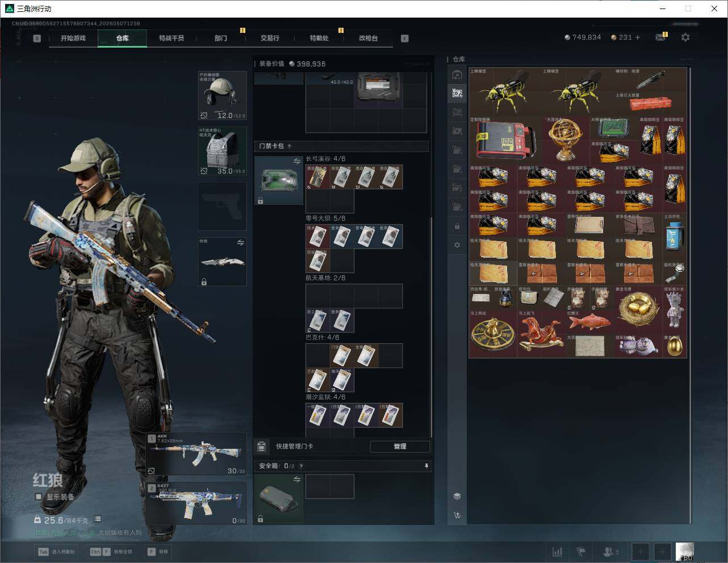Select the K437 secondary weapon slot
The image size is (728, 563).
[x=196, y=503]
